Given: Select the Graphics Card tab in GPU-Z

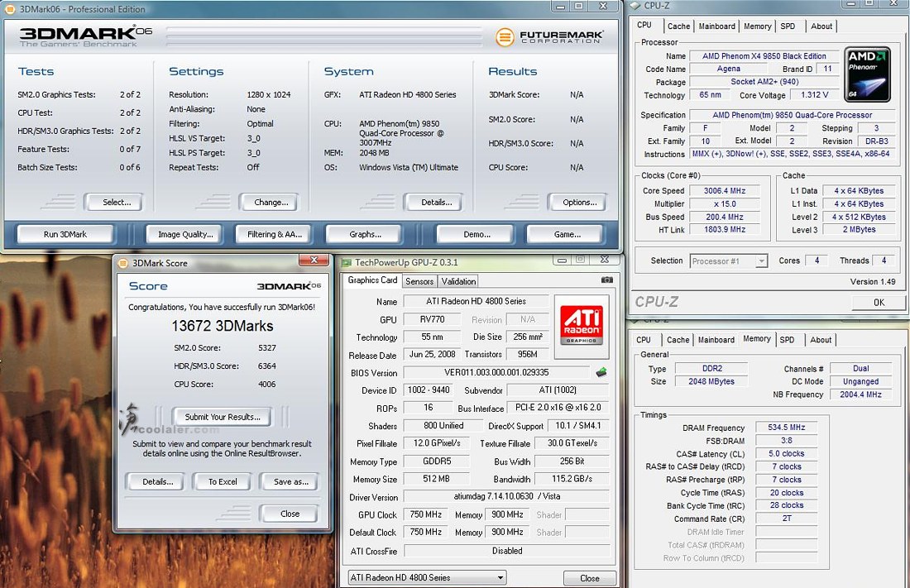Looking at the screenshot, I should (372, 280).
